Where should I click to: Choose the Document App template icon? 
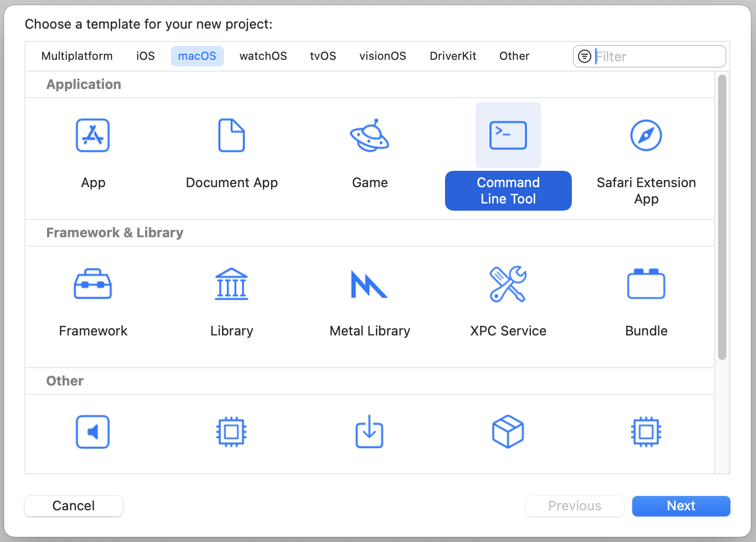click(x=232, y=135)
